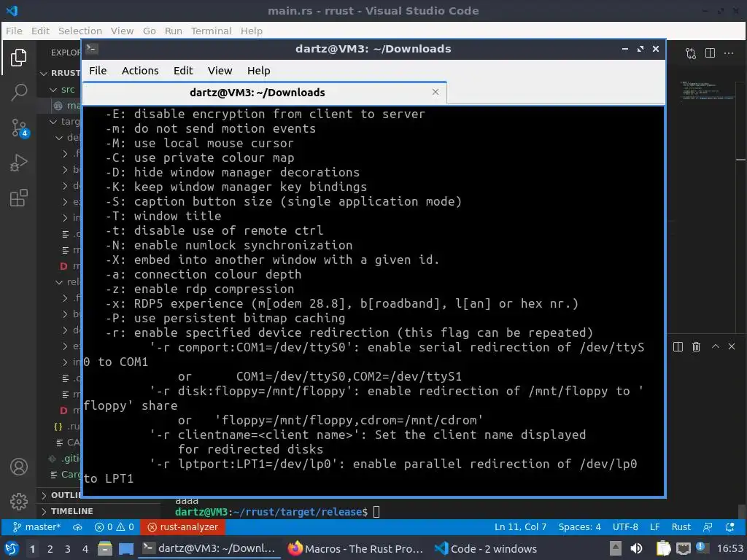Viewport: 747px width, 560px height.
Task: Open the Extensions view
Action: click(18, 198)
